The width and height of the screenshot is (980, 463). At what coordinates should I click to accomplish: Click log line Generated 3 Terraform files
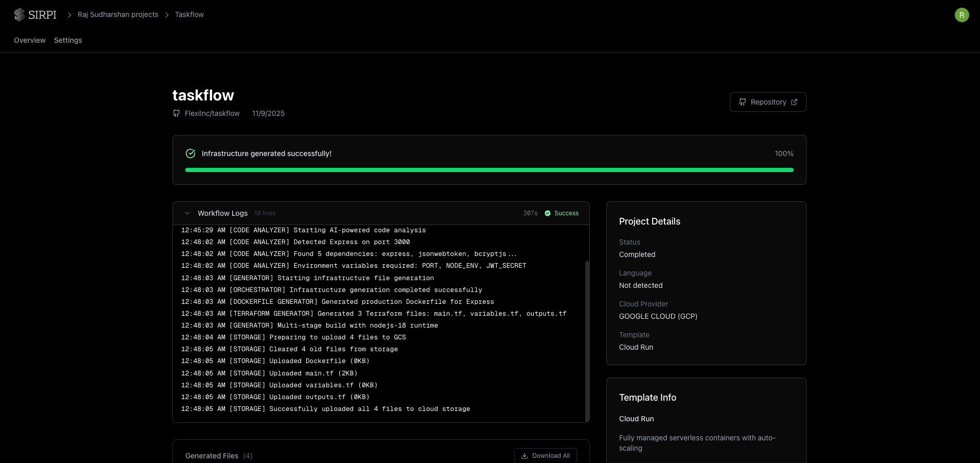(374, 314)
